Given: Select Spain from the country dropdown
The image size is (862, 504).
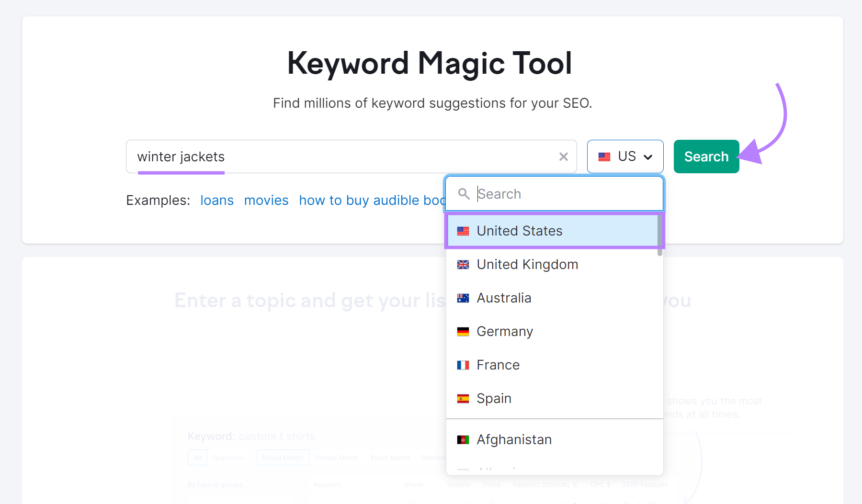Looking at the screenshot, I should coord(493,398).
